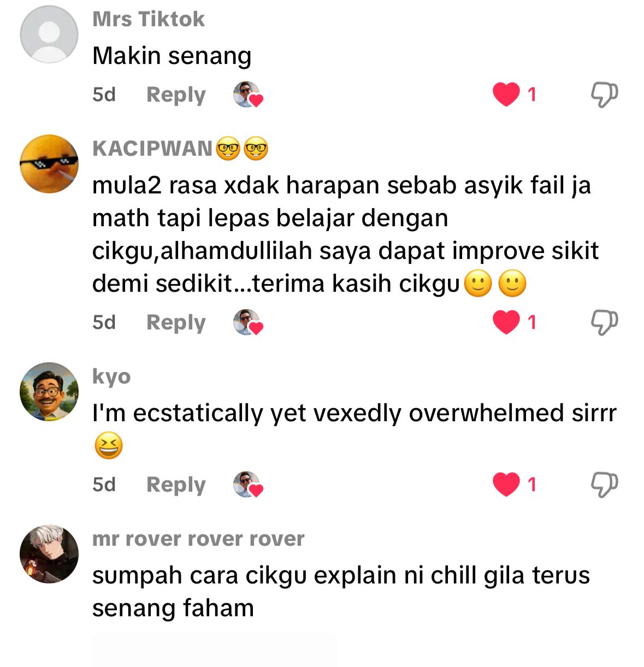644x667 pixels.
Task: Open Mrs Tiktok's profile avatar
Action: pos(49,34)
